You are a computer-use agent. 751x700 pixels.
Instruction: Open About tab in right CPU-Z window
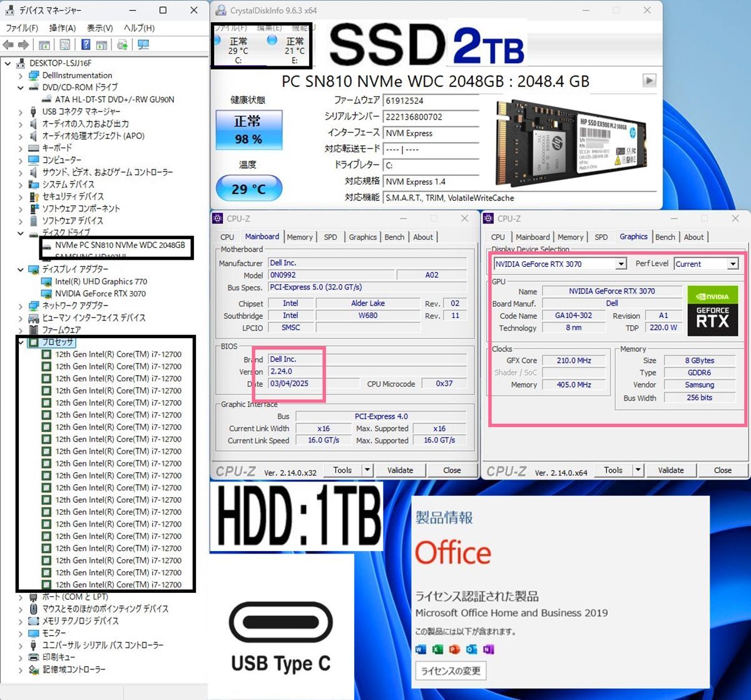click(693, 237)
